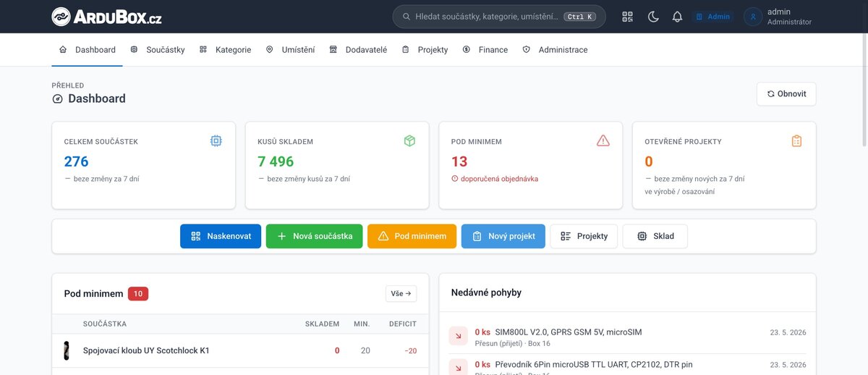Focus the search field Hledat součástky
This screenshot has width=868, height=375.
coord(499,17)
